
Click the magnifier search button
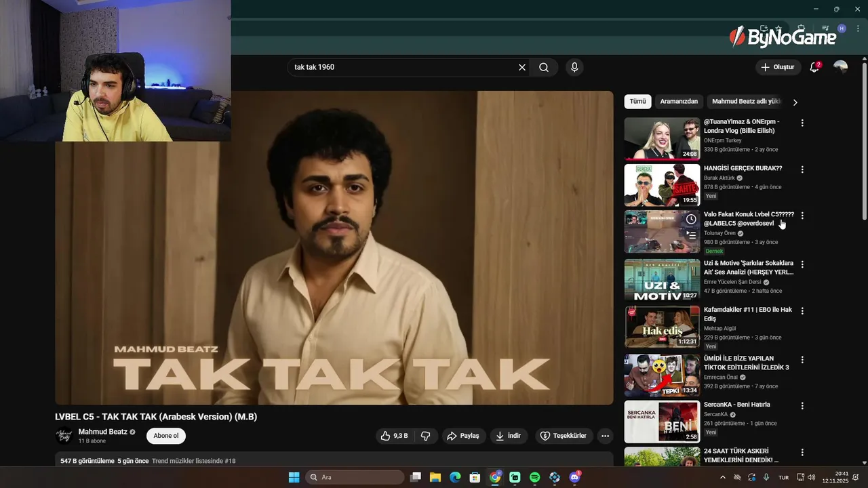(544, 67)
